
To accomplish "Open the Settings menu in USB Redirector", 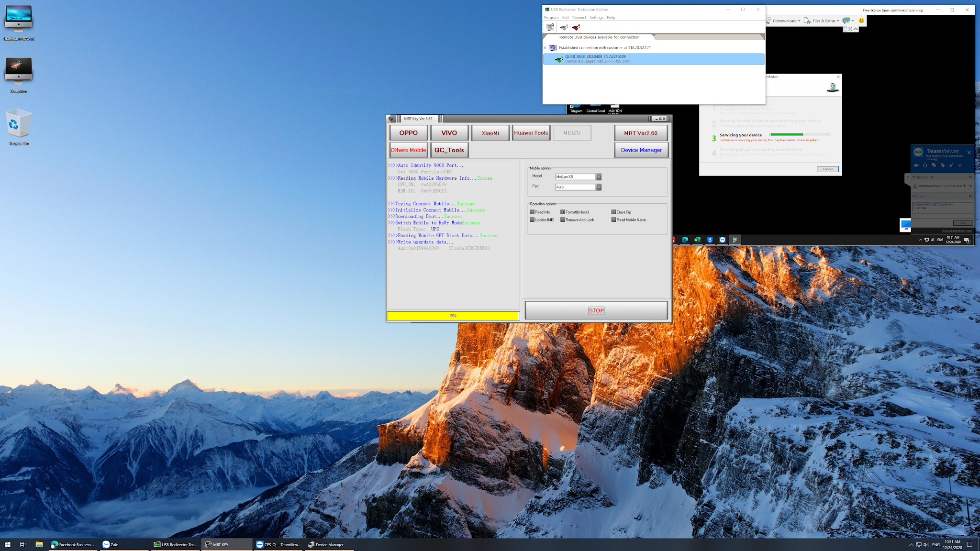I will [596, 18].
